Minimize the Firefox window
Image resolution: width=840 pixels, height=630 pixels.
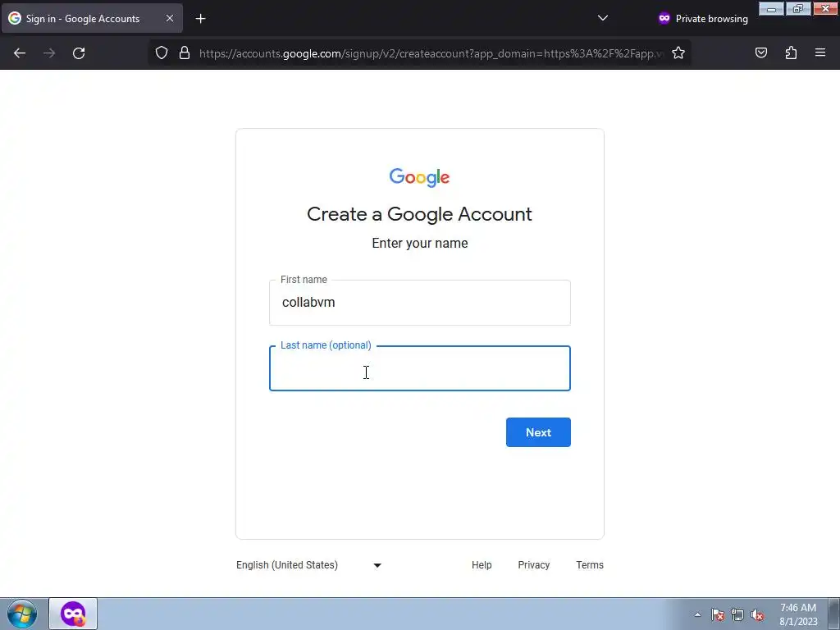(x=771, y=8)
